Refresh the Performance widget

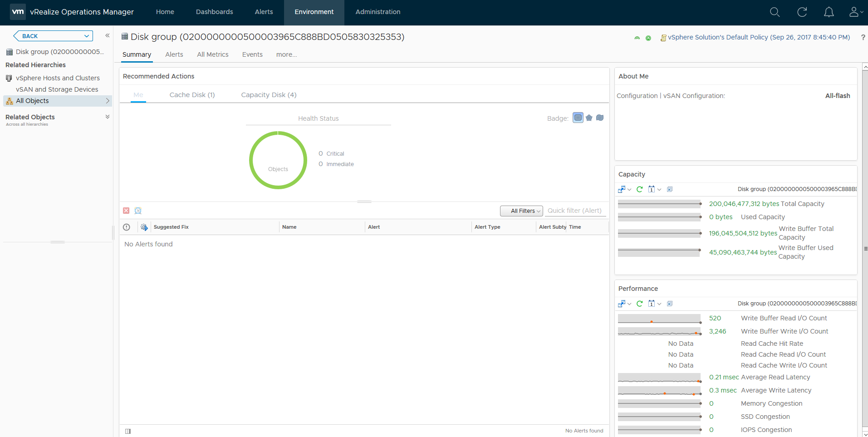(640, 304)
